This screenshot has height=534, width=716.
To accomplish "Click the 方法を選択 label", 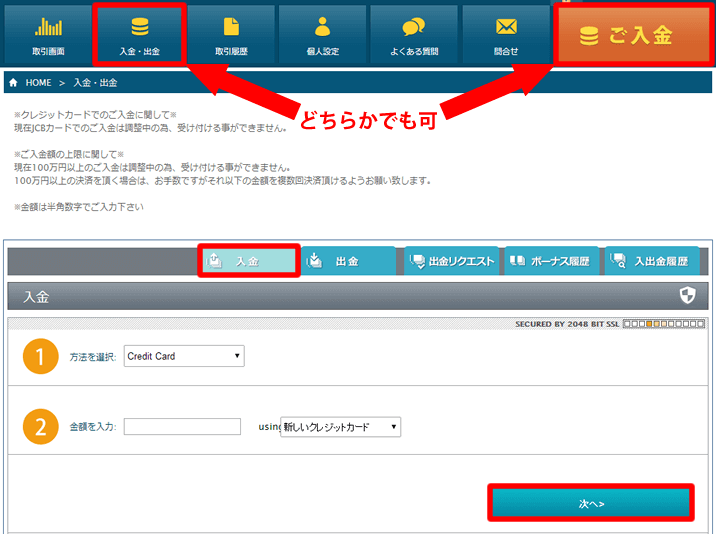I will point(93,357).
